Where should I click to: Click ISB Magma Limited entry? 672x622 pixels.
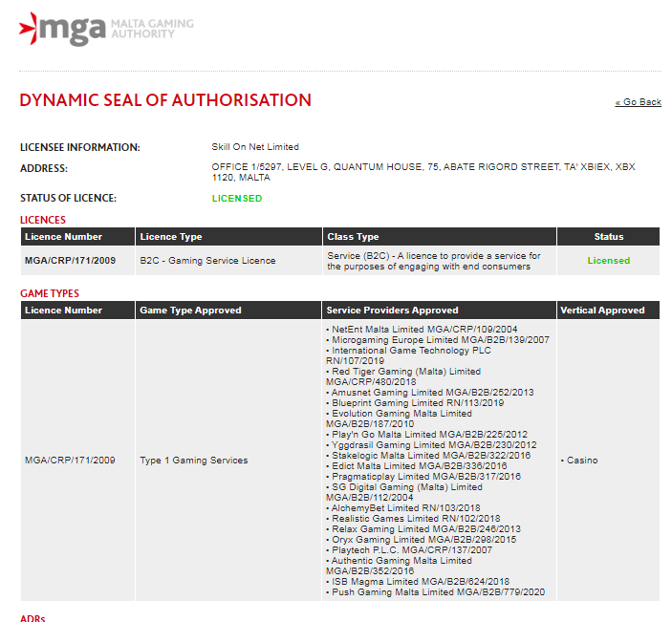point(418,582)
